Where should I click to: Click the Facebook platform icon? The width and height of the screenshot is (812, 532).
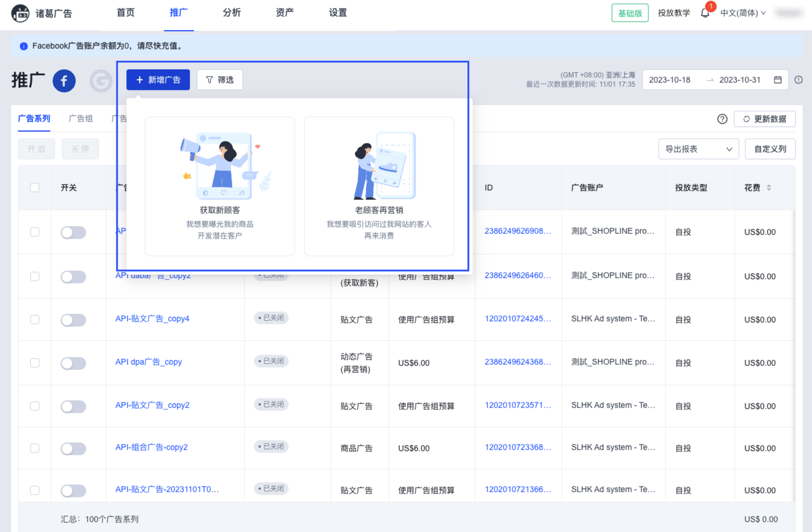64,81
